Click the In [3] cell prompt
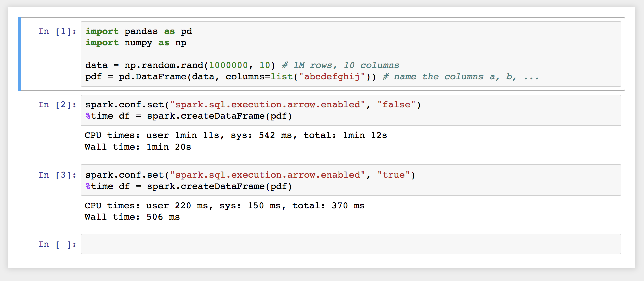Screen dimensions: 644x281 57,175
